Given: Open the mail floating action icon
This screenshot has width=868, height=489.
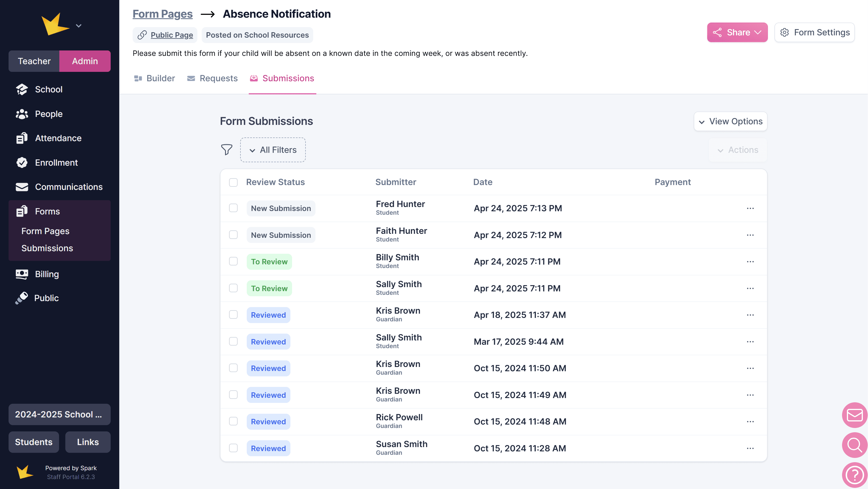Looking at the screenshot, I should pos(854,415).
